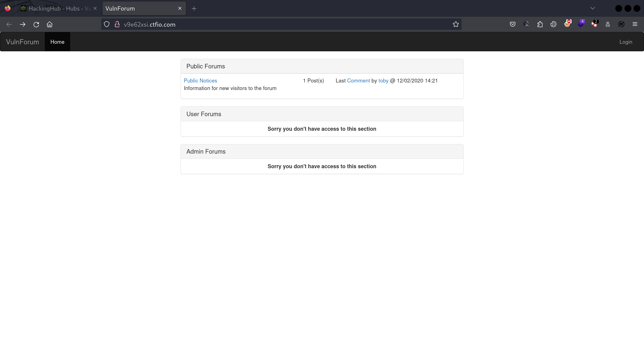Click User Forums no-access message

[x=322, y=129]
